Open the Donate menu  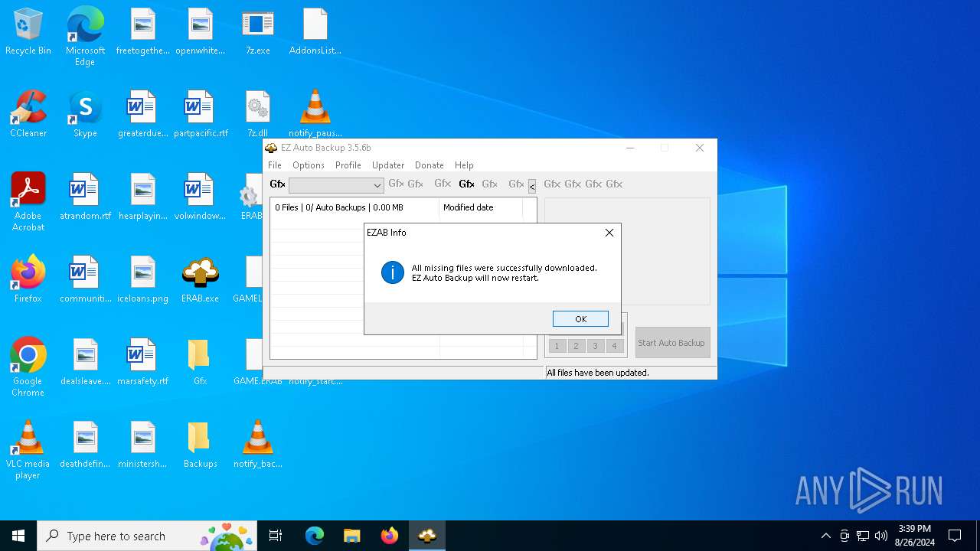430,165
